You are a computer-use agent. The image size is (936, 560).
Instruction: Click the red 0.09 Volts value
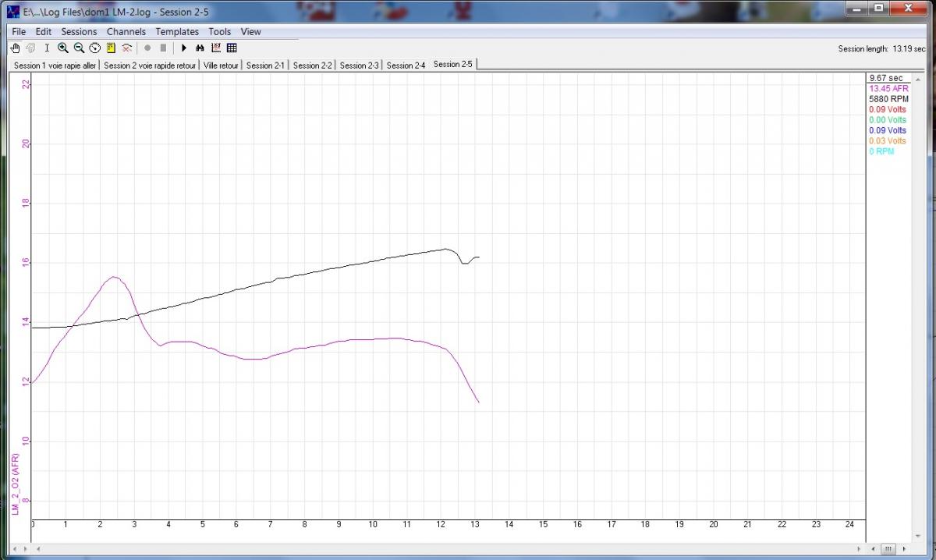[x=888, y=110]
